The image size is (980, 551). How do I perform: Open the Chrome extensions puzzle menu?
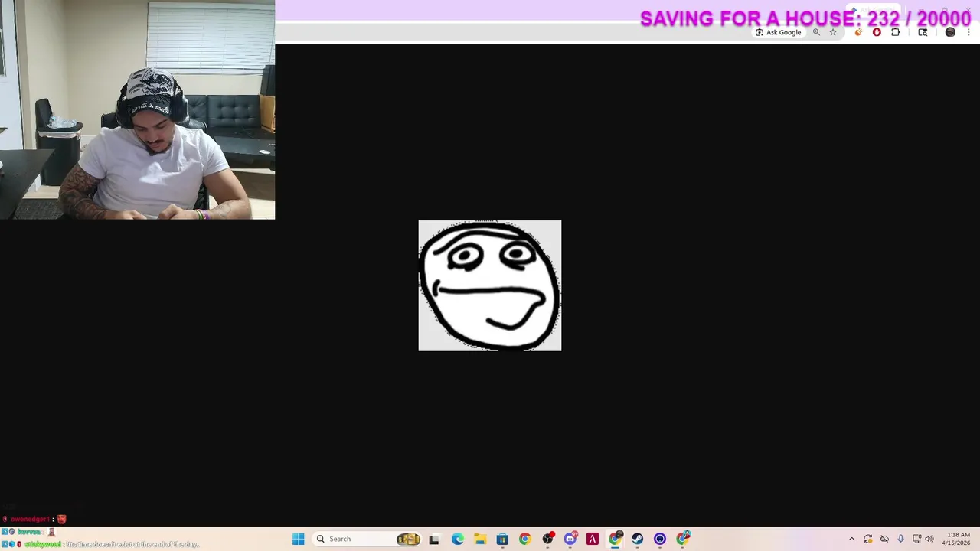coord(895,32)
